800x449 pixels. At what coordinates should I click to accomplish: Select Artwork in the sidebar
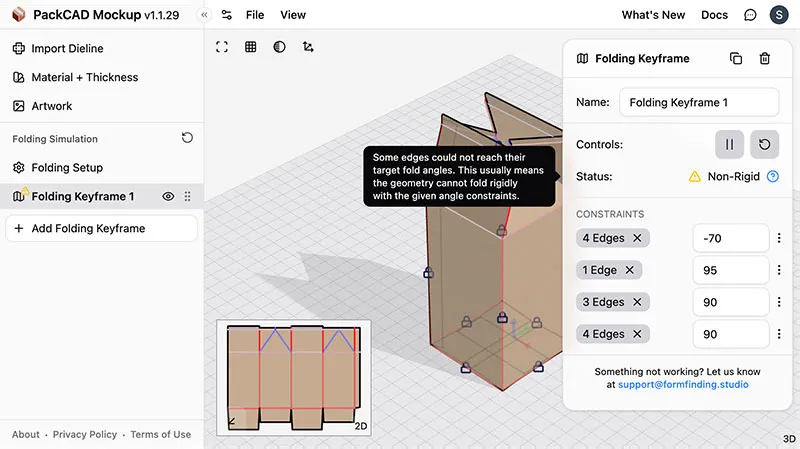[102, 106]
